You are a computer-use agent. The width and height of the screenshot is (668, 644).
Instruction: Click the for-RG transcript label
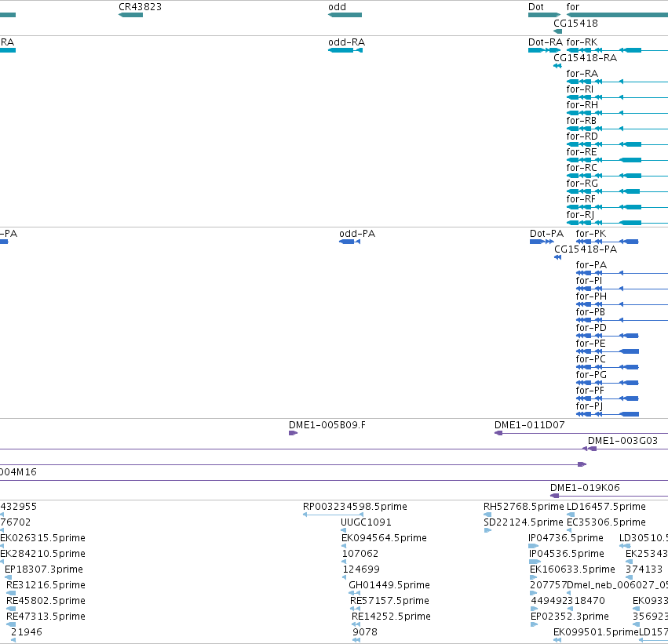(x=582, y=184)
